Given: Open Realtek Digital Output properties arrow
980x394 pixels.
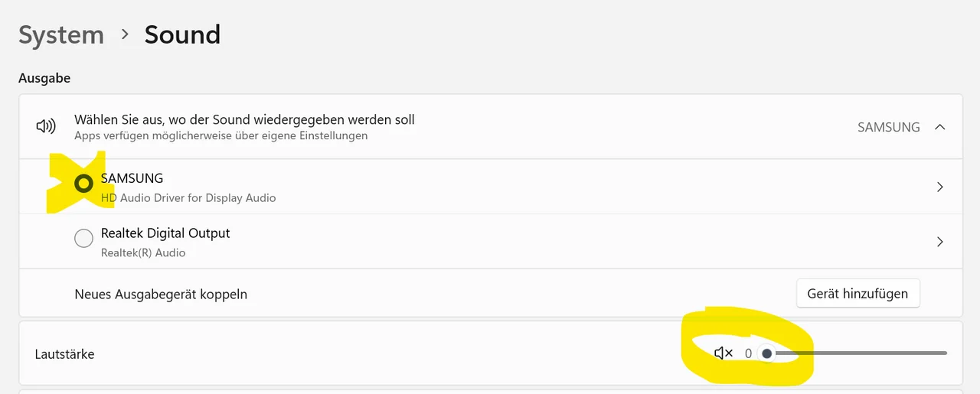Looking at the screenshot, I should coord(940,242).
